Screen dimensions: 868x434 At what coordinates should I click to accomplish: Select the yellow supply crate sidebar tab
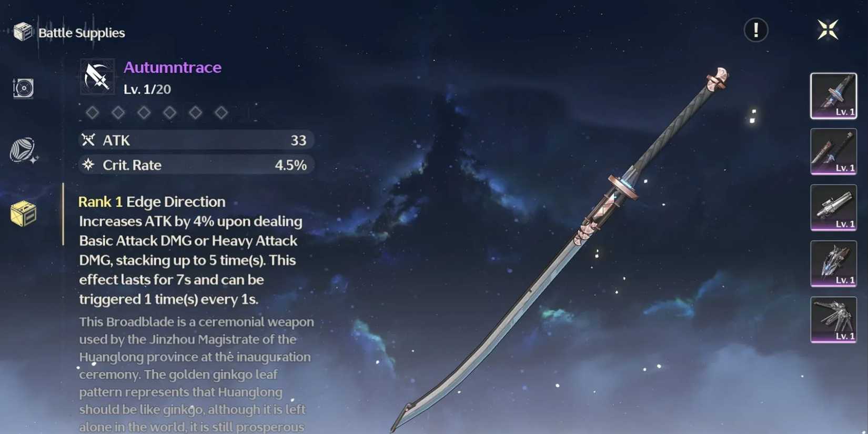click(x=24, y=214)
